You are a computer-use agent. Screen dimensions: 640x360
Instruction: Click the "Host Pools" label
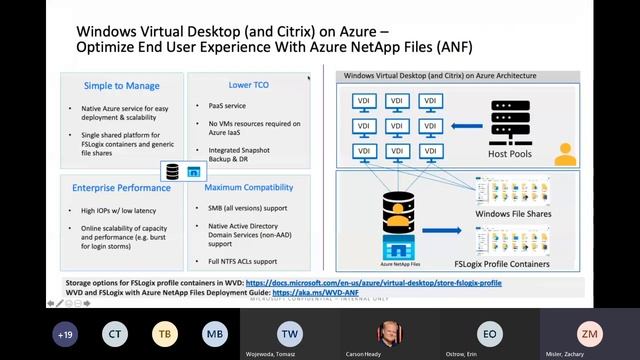[x=510, y=154]
